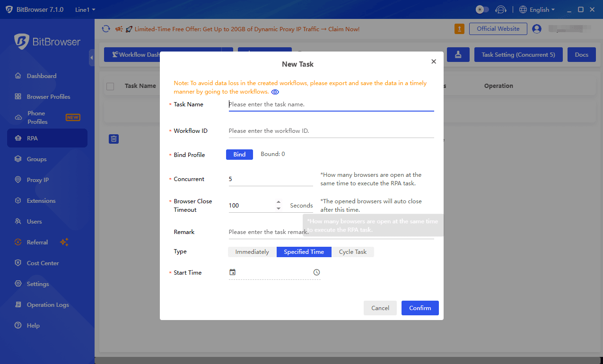Click the clock icon to pick a time

click(316, 272)
